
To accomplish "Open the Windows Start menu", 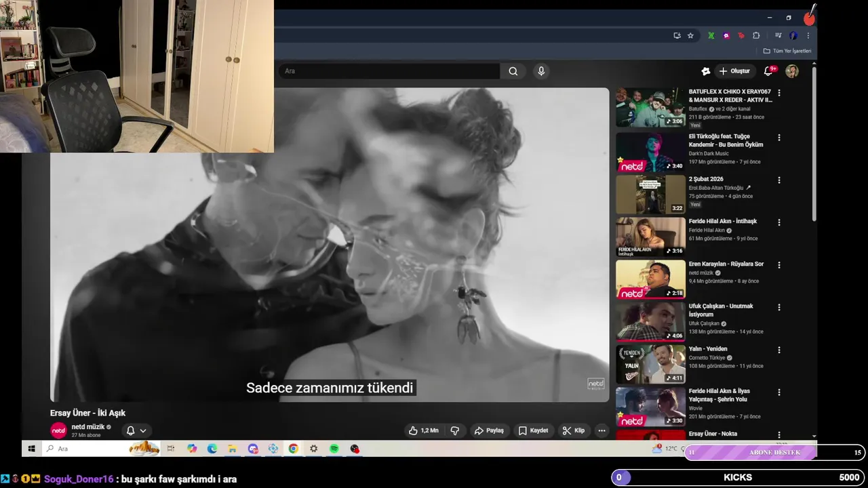I will click(31, 449).
